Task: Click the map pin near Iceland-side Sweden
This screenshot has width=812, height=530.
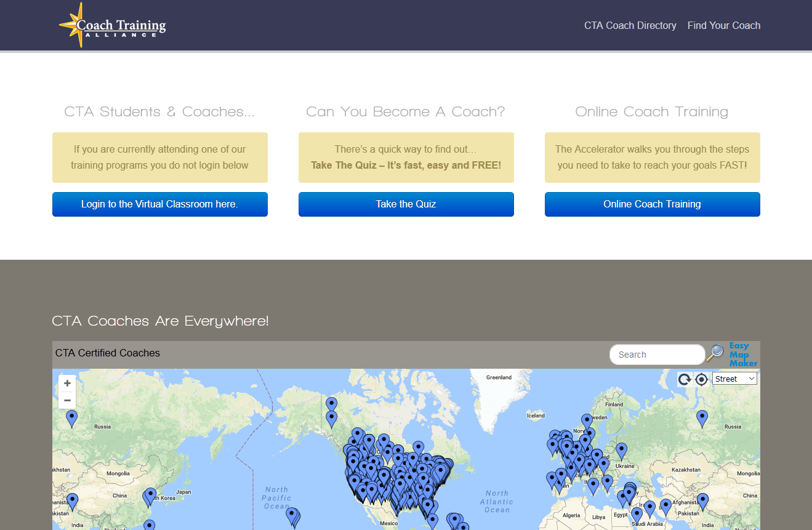Action: [x=587, y=421]
